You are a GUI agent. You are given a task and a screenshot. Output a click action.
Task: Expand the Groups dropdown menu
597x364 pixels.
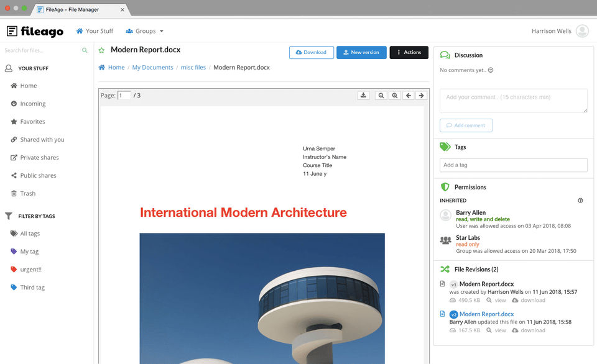point(145,31)
